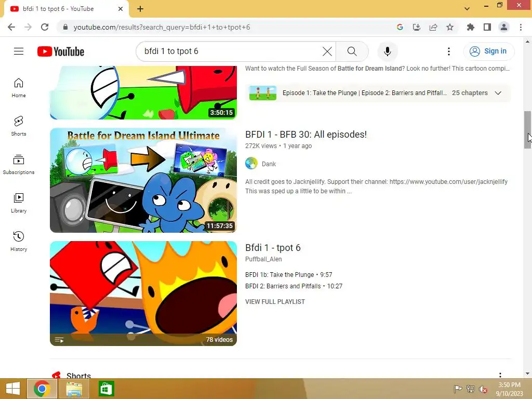
Task: Click Puffball_Alen channel link
Action: (263, 259)
